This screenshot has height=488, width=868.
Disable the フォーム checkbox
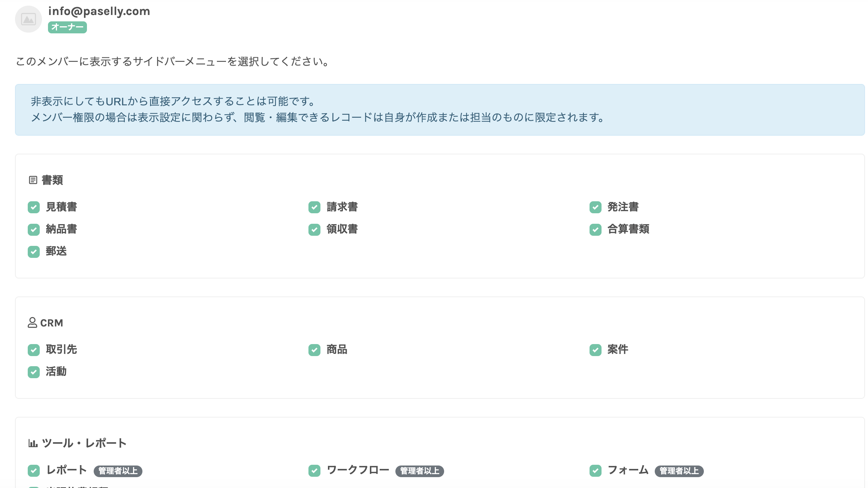(596, 471)
